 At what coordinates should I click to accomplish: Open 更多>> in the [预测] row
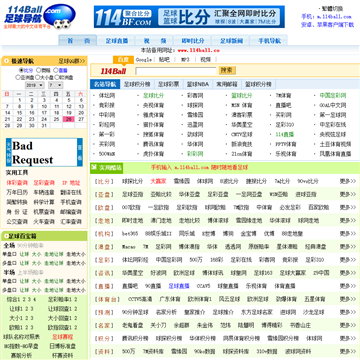point(348,312)
